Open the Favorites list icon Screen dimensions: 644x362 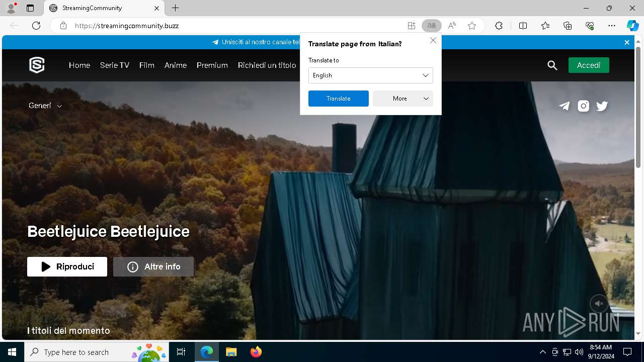(x=545, y=26)
